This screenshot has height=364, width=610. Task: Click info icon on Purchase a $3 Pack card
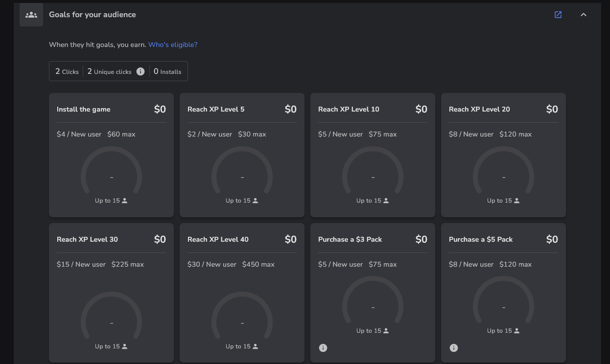pyautogui.click(x=323, y=348)
